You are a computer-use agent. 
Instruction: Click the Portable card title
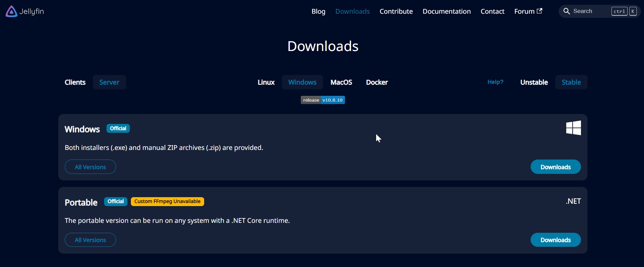[x=81, y=202]
